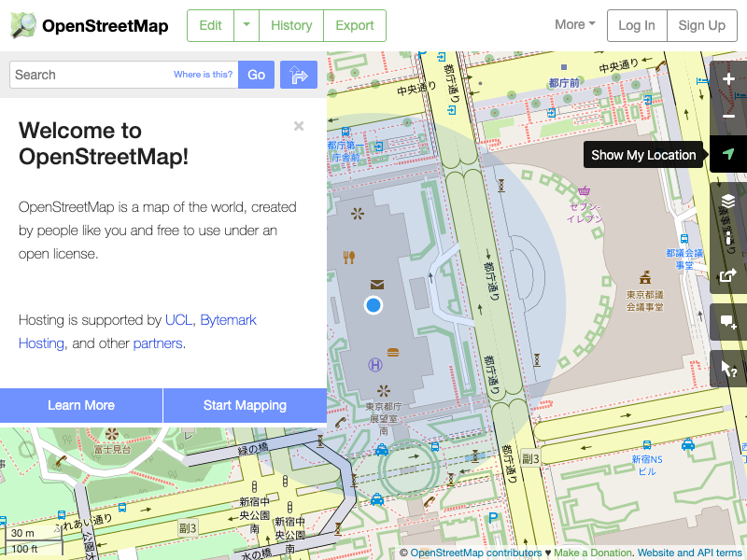Open the map Layers panel
747x560 pixels.
pyautogui.click(x=728, y=201)
